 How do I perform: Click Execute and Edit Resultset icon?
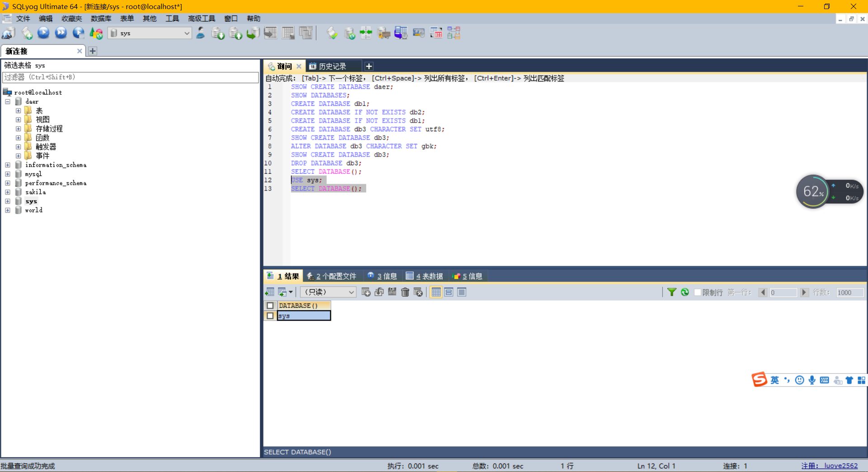pyautogui.click(x=79, y=33)
